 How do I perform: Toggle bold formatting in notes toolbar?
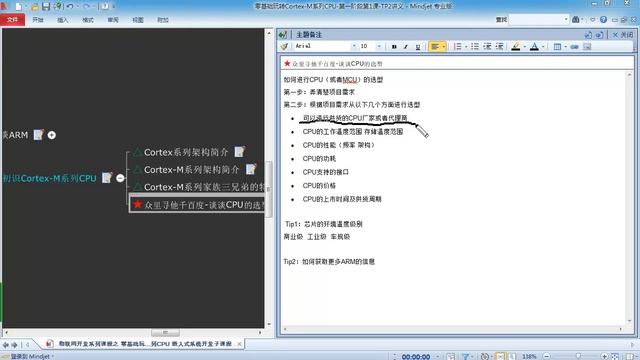[x=394, y=47]
